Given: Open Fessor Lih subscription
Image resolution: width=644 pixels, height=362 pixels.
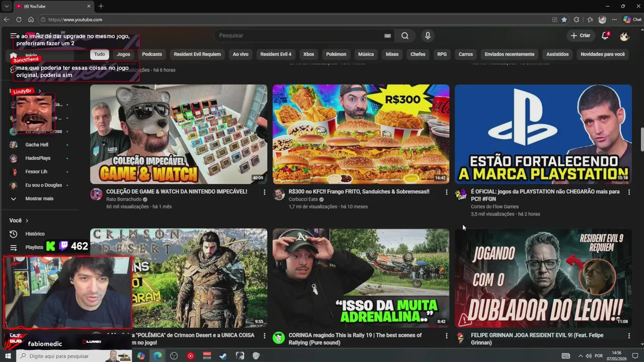Looking at the screenshot, I should [x=36, y=171].
